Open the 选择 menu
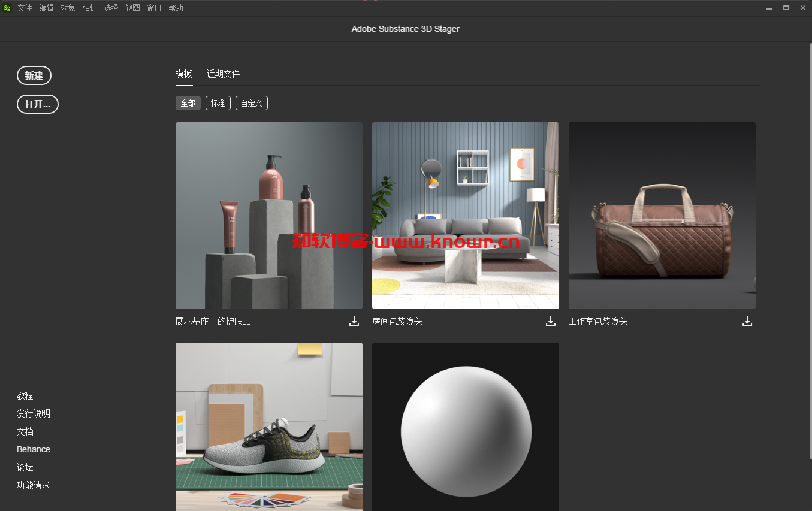Image resolution: width=812 pixels, height=511 pixels. click(x=111, y=8)
